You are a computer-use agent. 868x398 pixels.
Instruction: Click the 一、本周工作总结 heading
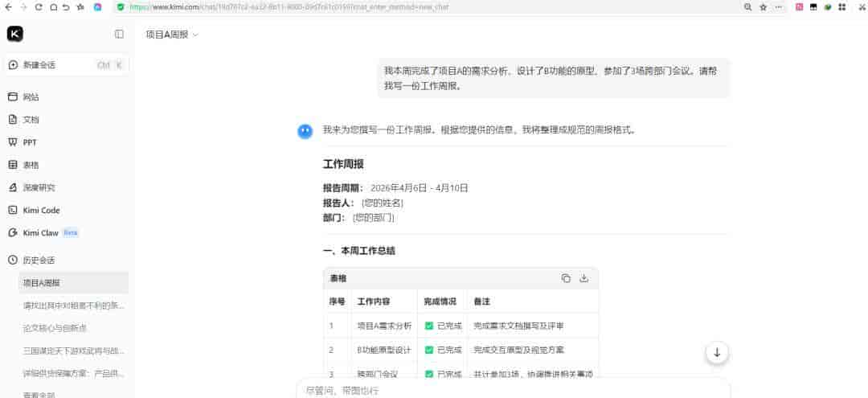pos(359,251)
